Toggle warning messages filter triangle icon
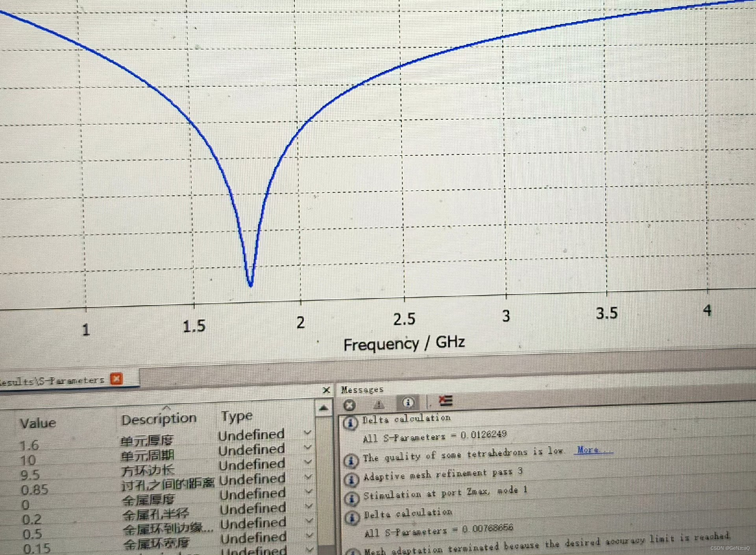Image resolution: width=756 pixels, height=555 pixels. coord(378,404)
